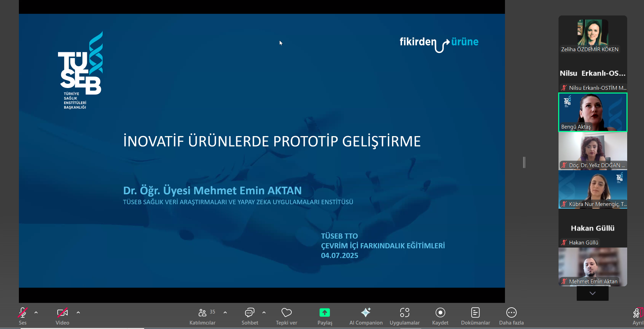
Task: Click presenter name Dr. Öğr. Üyesi Mehmet Emin AKTAN
Action: (212, 190)
